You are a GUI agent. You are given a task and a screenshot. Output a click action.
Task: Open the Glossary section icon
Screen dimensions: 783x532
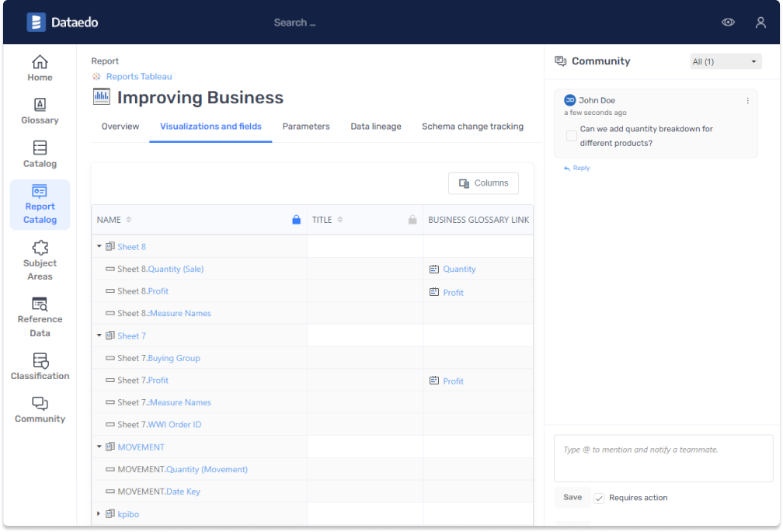(40, 105)
